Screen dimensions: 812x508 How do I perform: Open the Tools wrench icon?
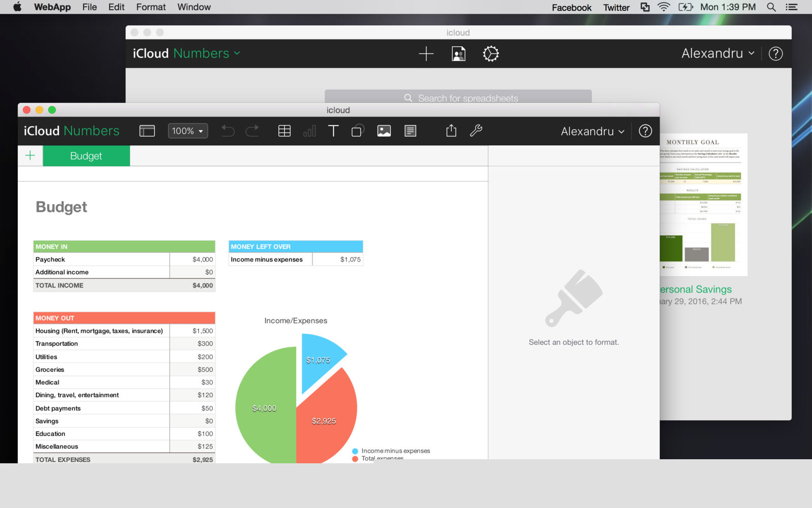tap(476, 131)
